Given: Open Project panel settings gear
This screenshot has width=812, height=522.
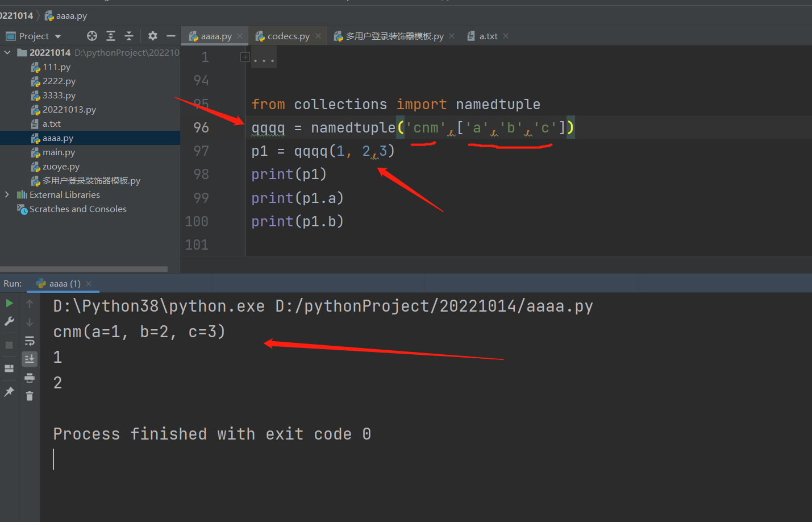Looking at the screenshot, I should (x=153, y=36).
